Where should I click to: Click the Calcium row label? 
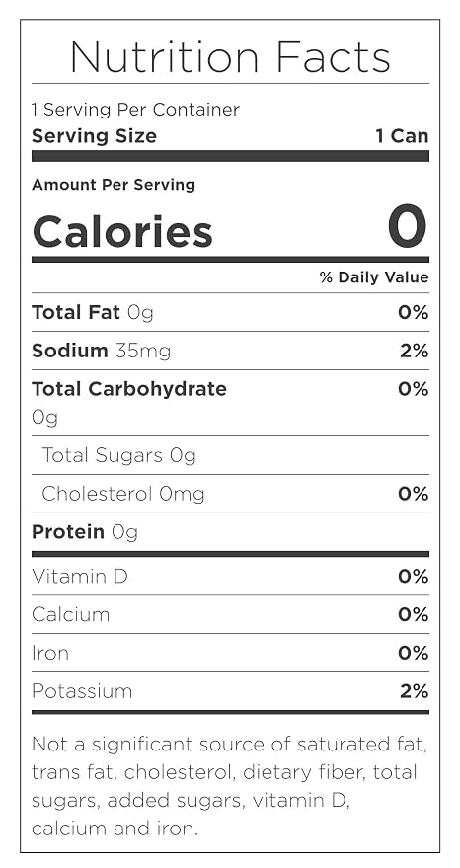70,615
